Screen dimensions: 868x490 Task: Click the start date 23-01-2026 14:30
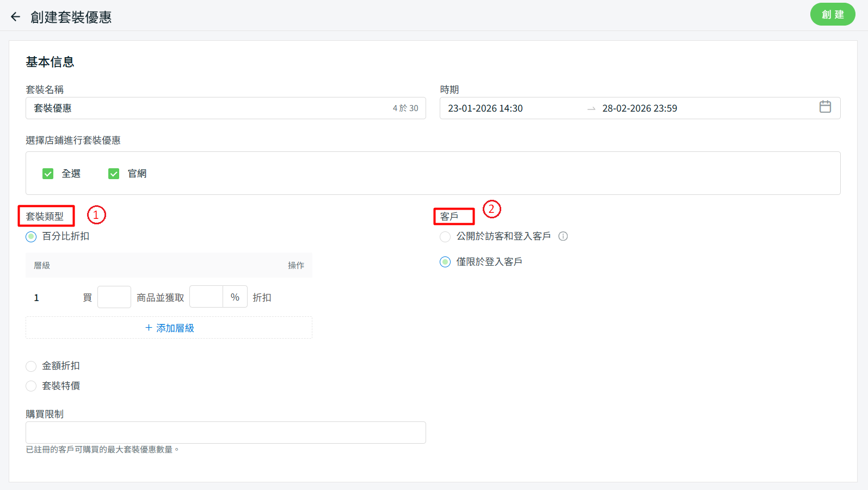click(x=485, y=108)
